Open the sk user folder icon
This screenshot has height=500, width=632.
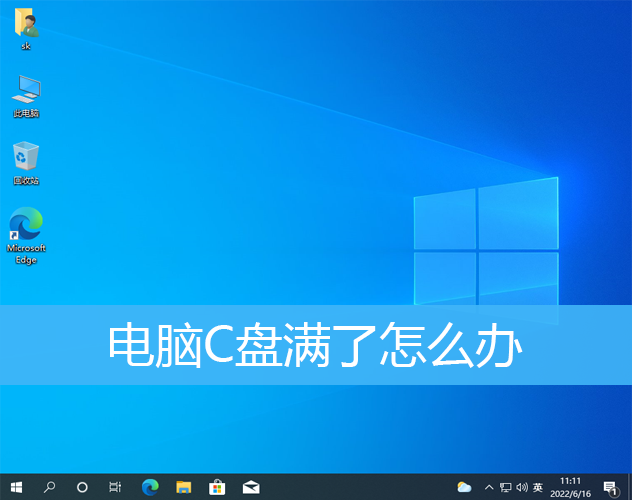pyautogui.click(x=26, y=26)
